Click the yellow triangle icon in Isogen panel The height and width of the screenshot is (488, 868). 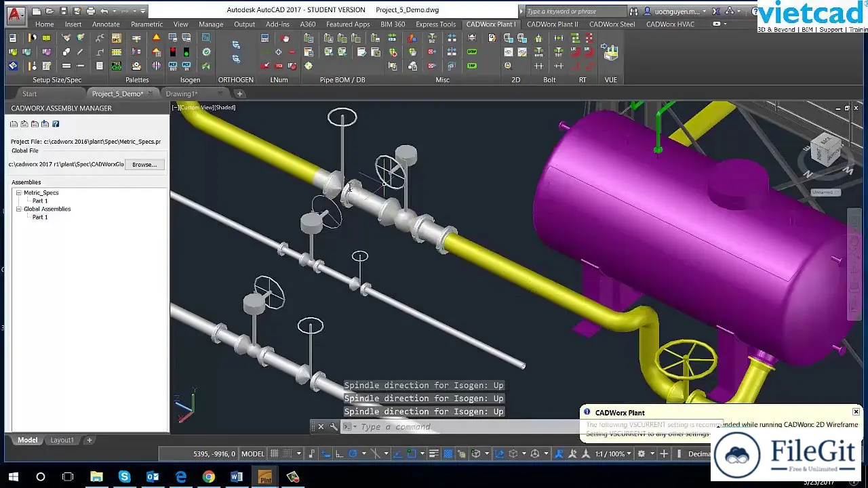(x=156, y=37)
